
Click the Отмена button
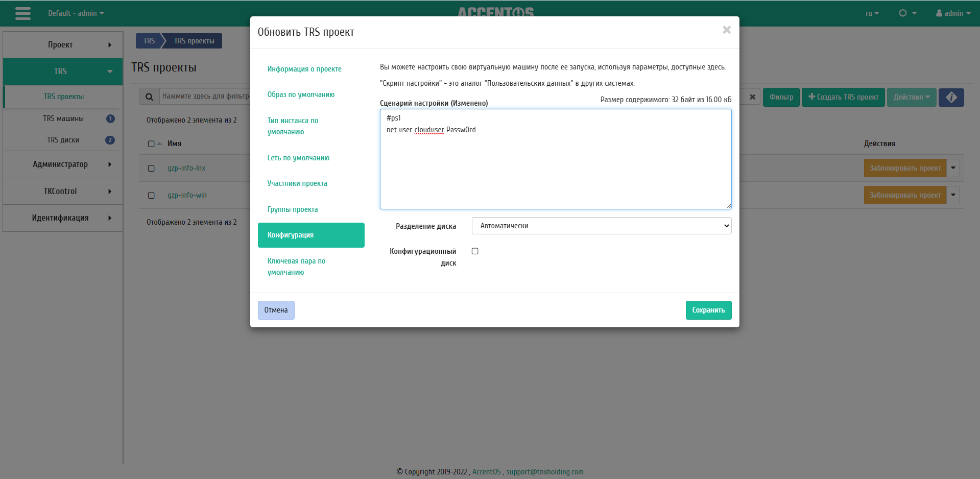click(x=276, y=310)
